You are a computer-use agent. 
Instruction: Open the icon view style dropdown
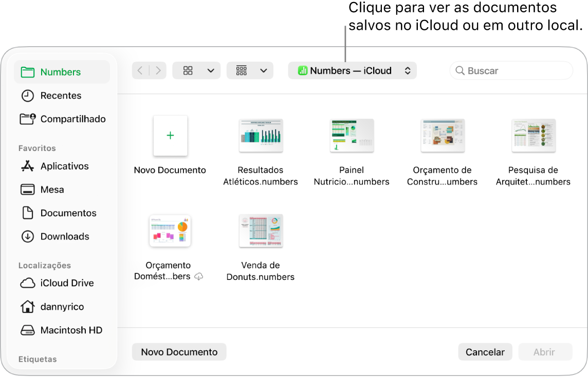click(196, 70)
